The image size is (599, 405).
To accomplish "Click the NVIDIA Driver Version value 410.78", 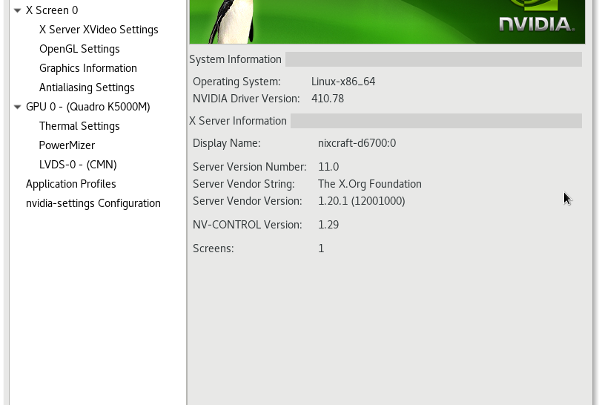I will click(327, 99).
